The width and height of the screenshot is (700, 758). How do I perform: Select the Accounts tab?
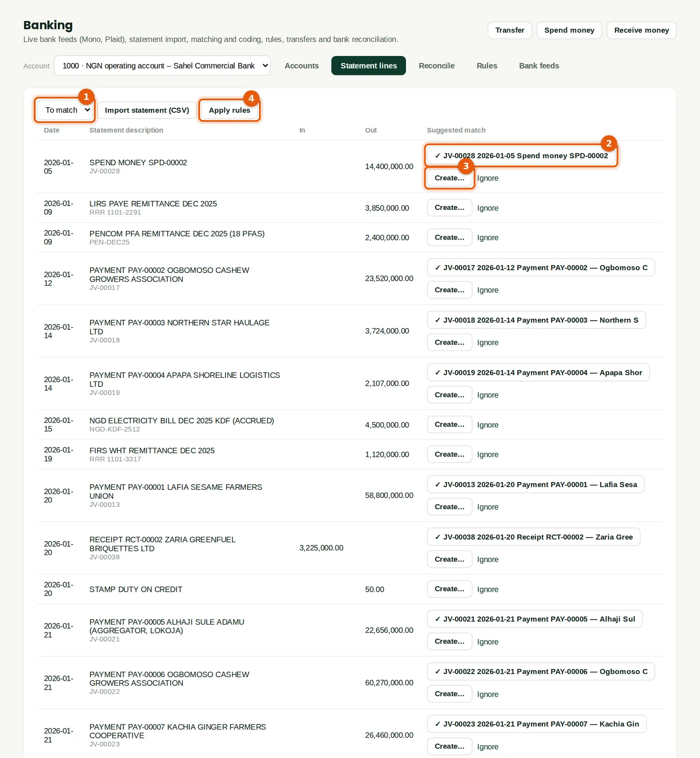tap(301, 66)
